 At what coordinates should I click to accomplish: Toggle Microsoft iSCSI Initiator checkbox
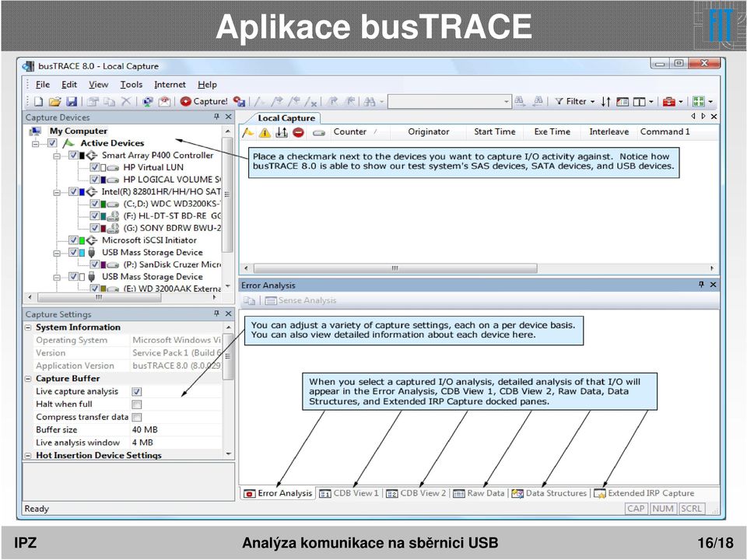73,240
